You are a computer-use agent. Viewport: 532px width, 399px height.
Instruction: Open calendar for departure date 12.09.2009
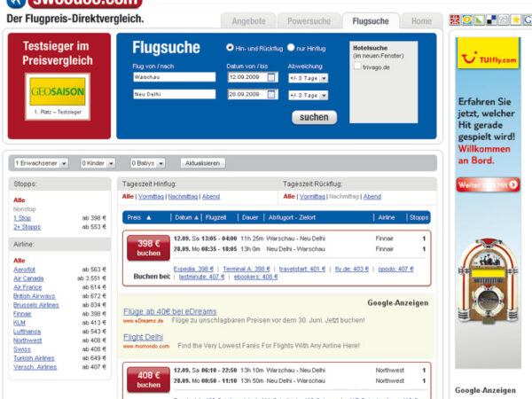tap(272, 77)
